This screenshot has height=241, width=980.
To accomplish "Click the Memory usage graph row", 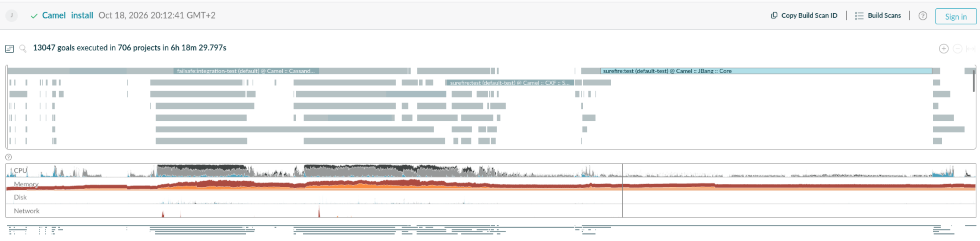I will tap(490, 184).
